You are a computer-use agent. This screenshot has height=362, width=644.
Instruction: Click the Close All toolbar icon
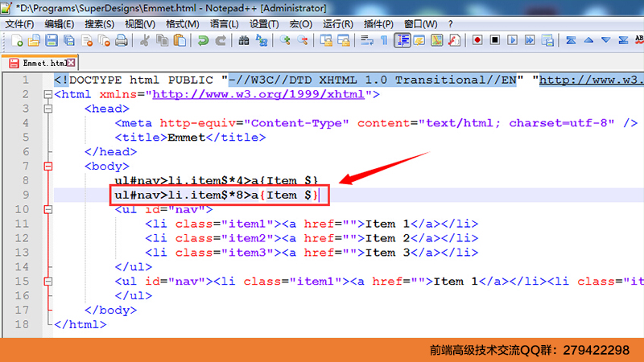point(105,40)
